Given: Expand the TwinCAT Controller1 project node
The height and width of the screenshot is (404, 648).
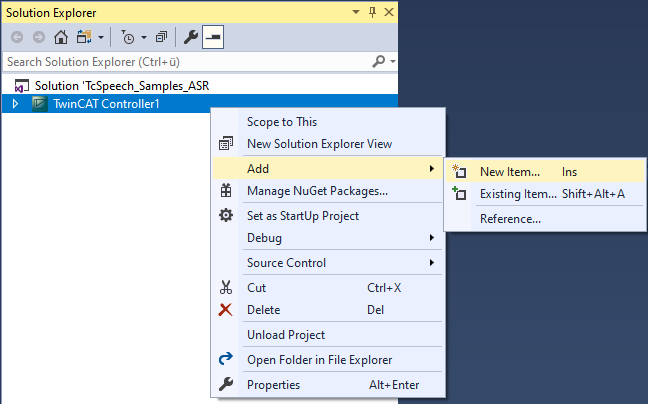Looking at the screenshot, I should click(15, 104).
